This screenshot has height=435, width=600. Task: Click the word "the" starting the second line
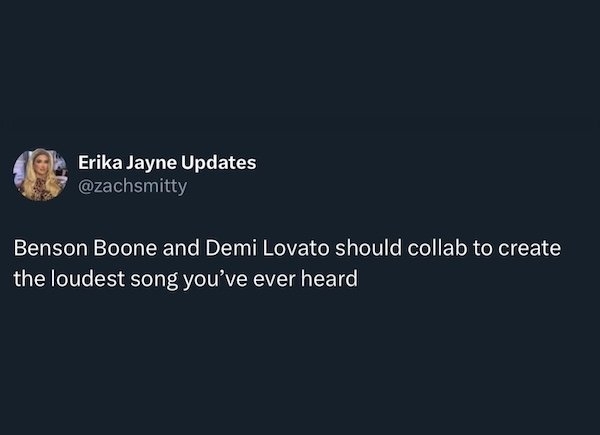tap(27, 277)
